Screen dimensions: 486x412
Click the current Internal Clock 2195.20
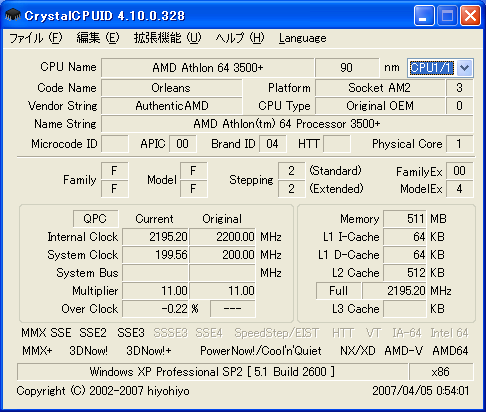(x=155, y=237)
